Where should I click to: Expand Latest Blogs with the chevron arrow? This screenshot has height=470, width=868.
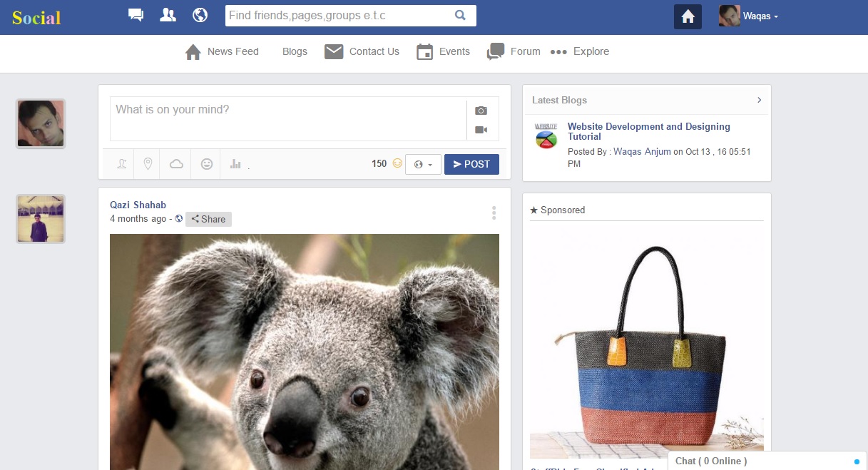(x=759, y=100)
